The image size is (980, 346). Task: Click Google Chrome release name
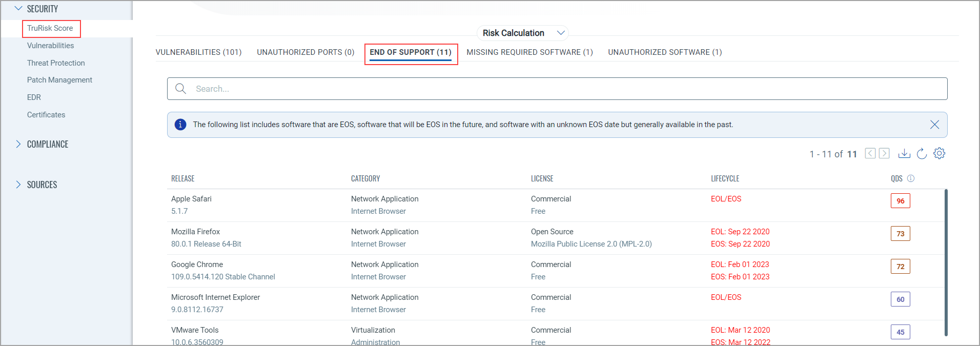[197, 264]
